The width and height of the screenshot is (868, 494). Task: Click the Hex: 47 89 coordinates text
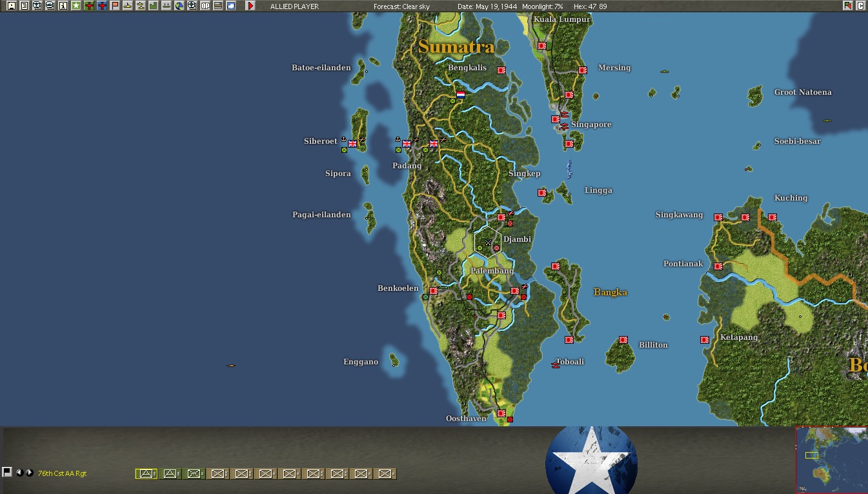590,6
